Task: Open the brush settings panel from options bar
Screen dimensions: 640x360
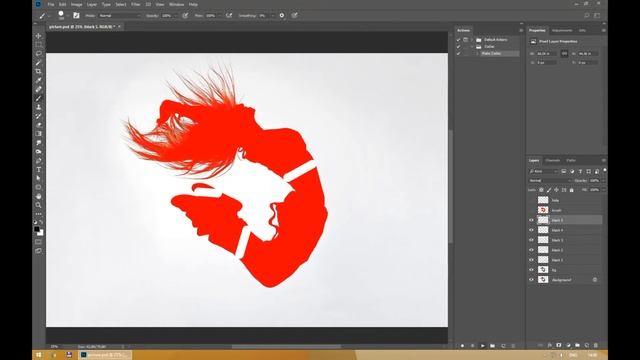Action: [x=76, y=16]
